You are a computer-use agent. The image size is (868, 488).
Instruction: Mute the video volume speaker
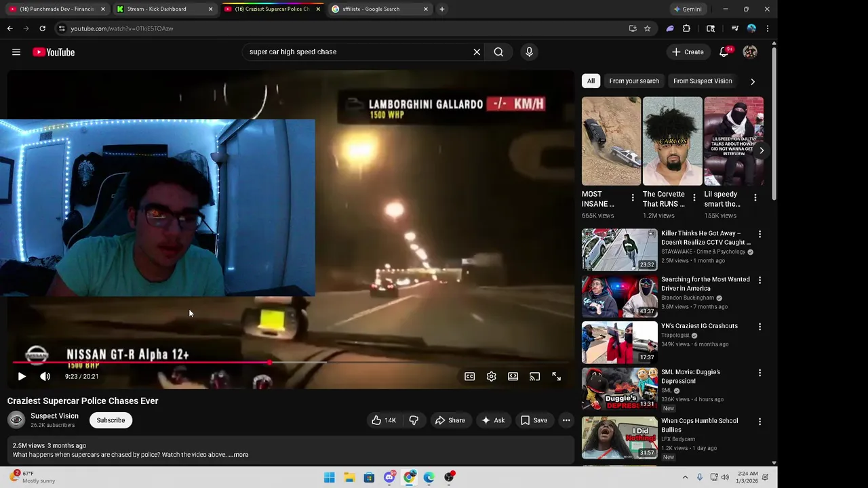[45, 376]
